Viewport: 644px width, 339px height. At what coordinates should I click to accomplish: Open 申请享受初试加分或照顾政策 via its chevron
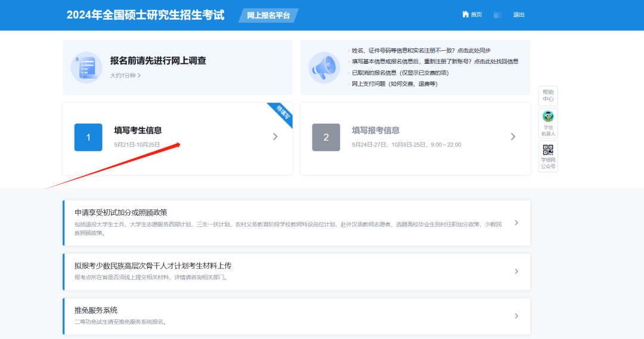(516, 223)
